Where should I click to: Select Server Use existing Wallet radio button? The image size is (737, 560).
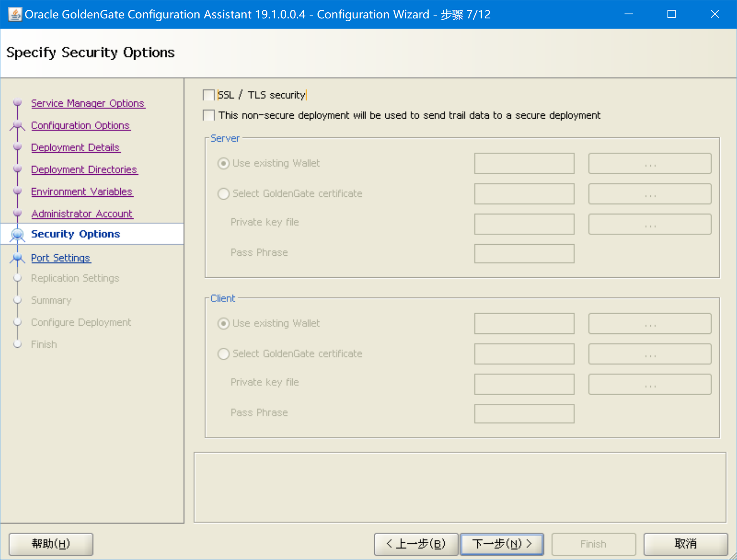[x=223, y=163]
